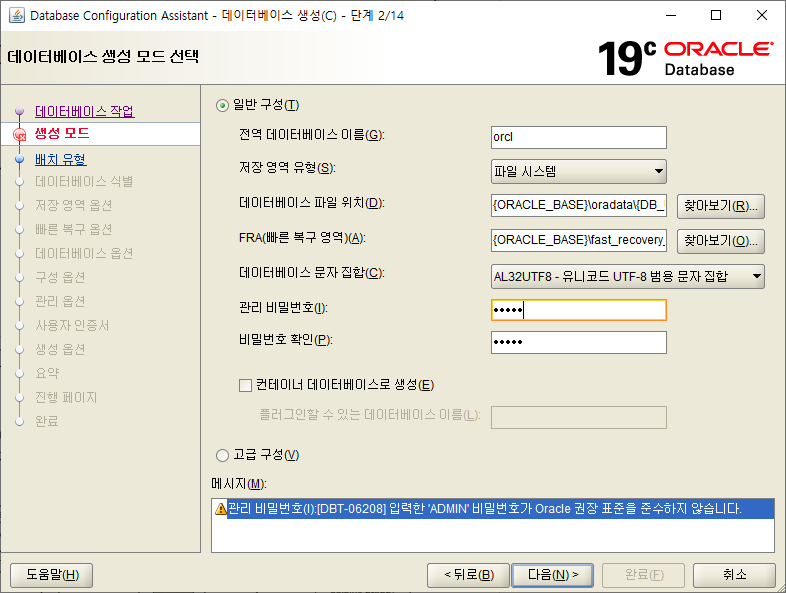786x593 pixels.
Task: Select the 일반 구성 radio button
Action: tap(222, 106)
